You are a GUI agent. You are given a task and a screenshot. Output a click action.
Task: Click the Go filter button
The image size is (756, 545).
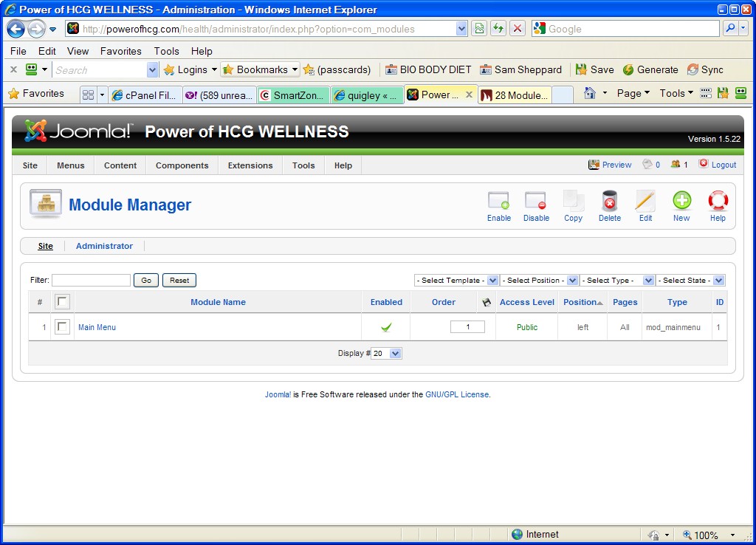(146, 280)
